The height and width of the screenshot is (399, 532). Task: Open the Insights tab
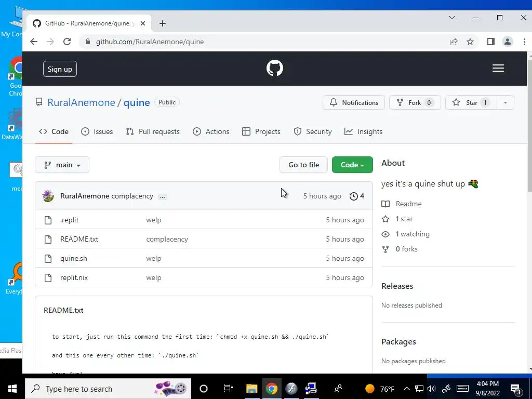point(363,131)
